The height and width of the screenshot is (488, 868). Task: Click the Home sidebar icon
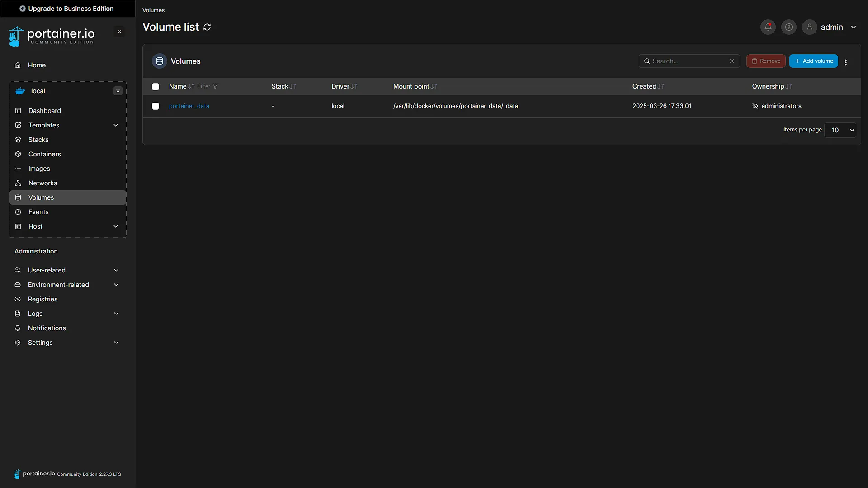[18, 65]
